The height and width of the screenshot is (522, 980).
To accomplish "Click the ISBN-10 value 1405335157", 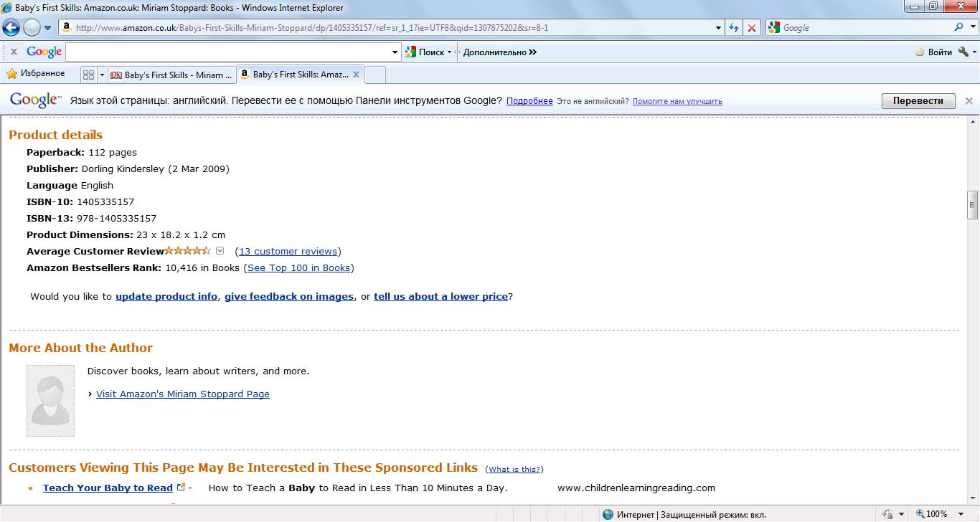I will [105, 202].
